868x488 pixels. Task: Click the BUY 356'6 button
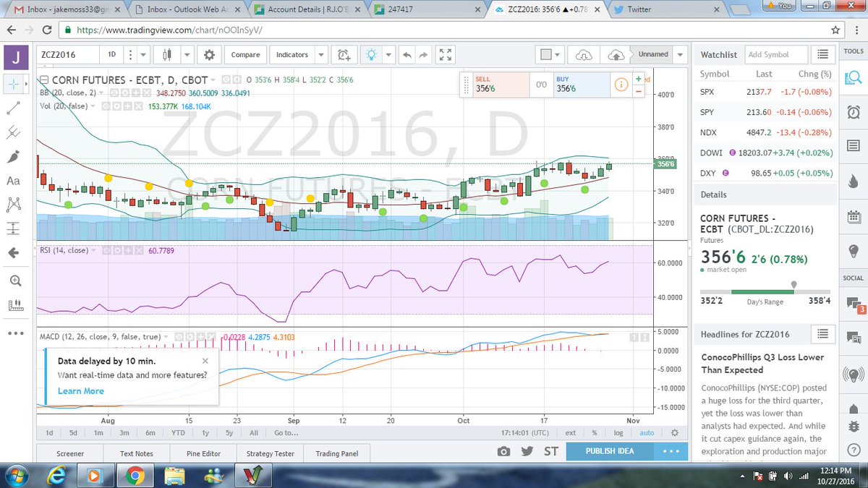coord(580,85)
